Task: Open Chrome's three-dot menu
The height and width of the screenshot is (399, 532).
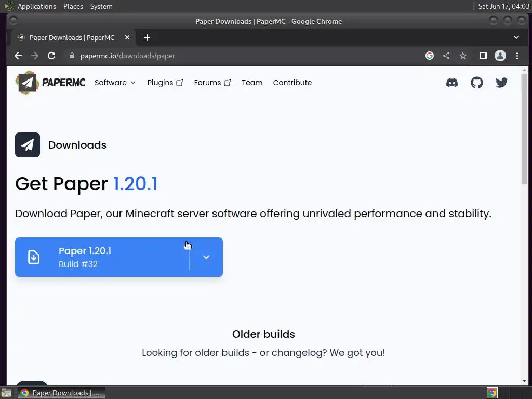Action: click(517, 56)
